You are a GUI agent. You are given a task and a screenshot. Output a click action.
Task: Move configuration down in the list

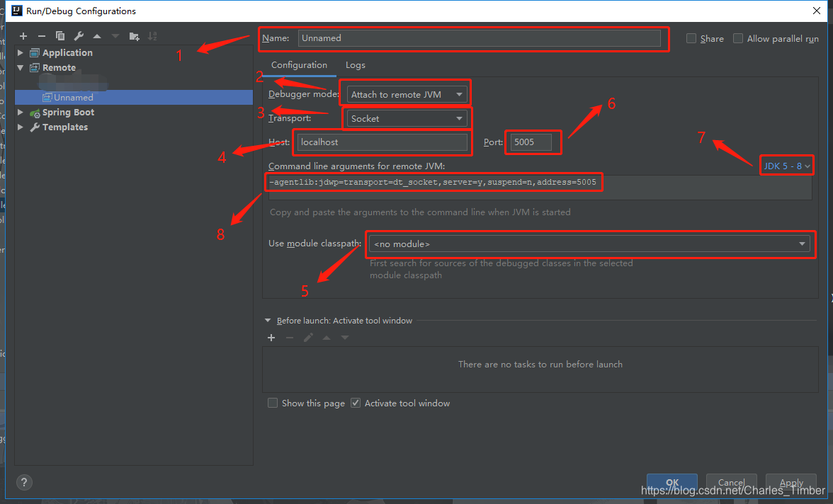coord(115,36)
